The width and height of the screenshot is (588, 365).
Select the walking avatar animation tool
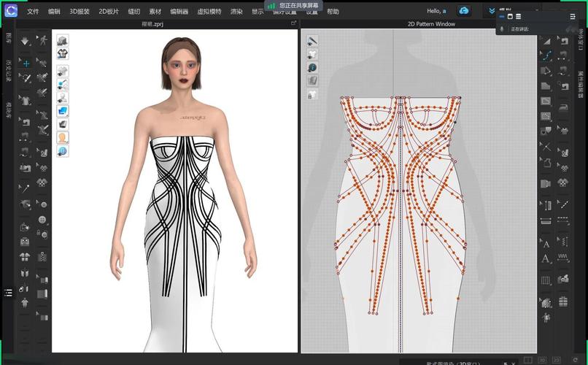(x=42, y=40)
